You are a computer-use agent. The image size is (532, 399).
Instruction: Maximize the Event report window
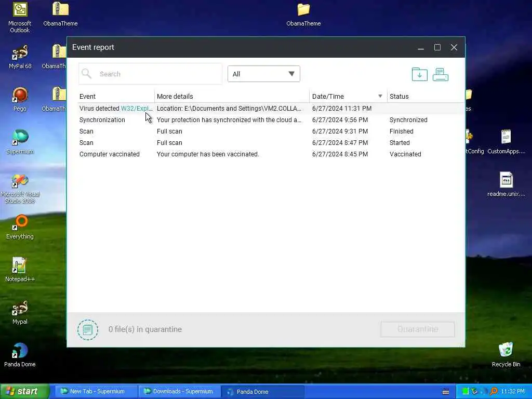click(x=437, y=47)
